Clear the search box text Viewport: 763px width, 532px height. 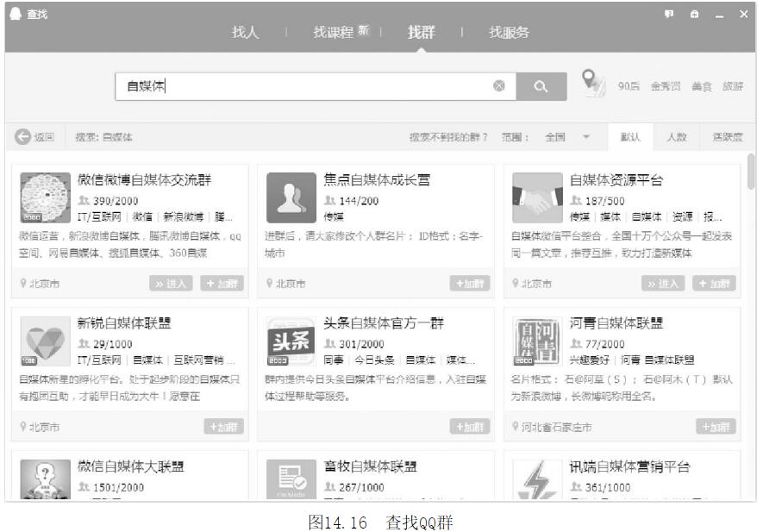[498, 86]
